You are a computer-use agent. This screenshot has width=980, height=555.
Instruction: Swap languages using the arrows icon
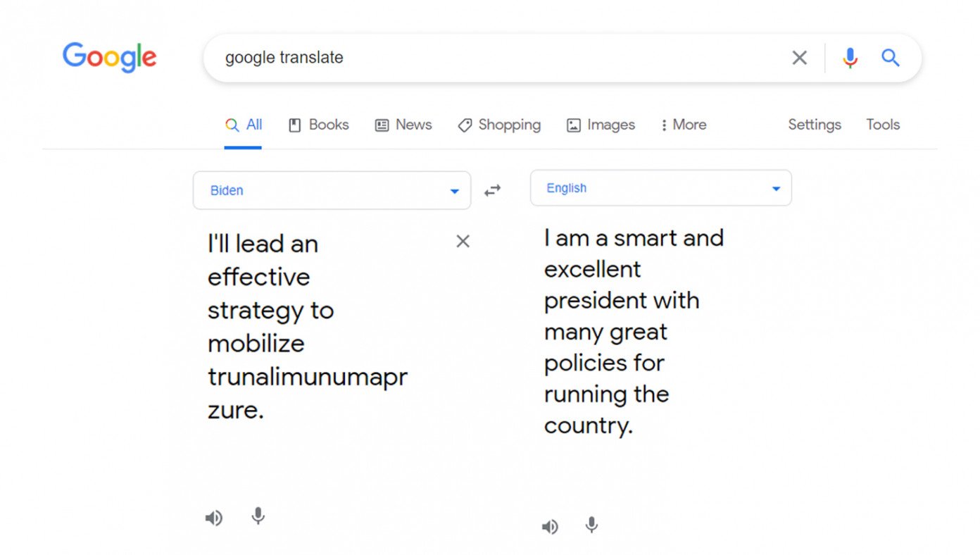(493, 190)
